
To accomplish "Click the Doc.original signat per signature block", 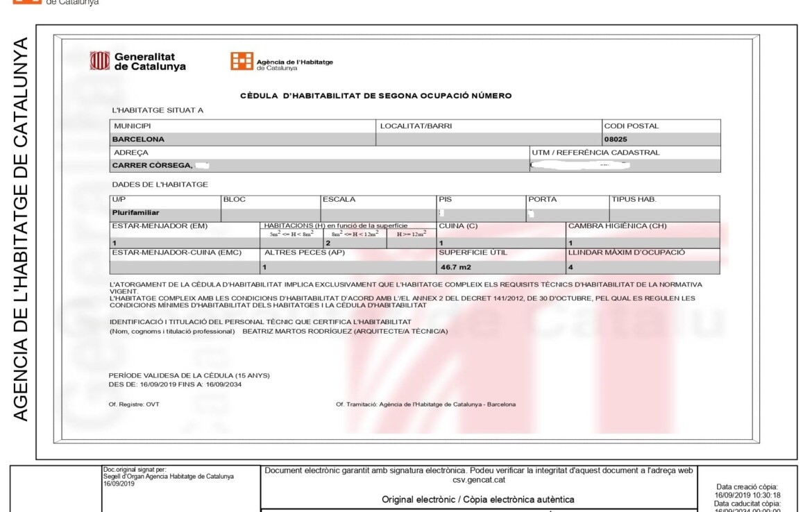I will click(x=168, y=477).
